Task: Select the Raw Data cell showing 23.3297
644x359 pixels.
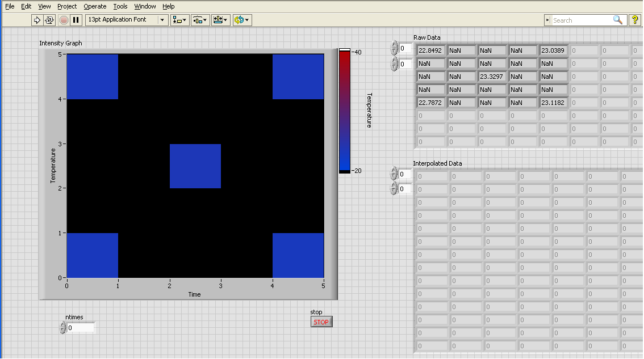Action: point(492,77)
